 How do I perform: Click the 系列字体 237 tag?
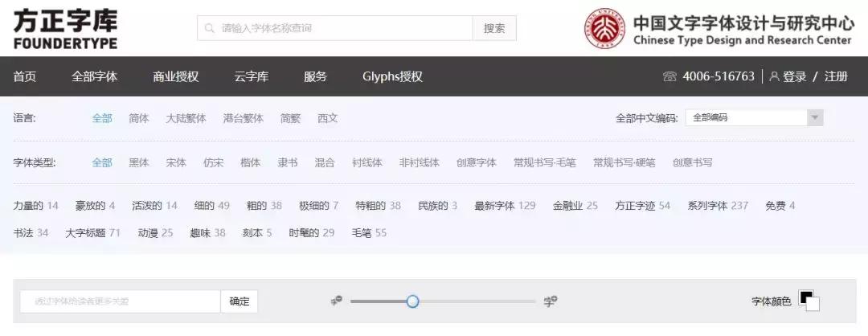pos(718,206)
